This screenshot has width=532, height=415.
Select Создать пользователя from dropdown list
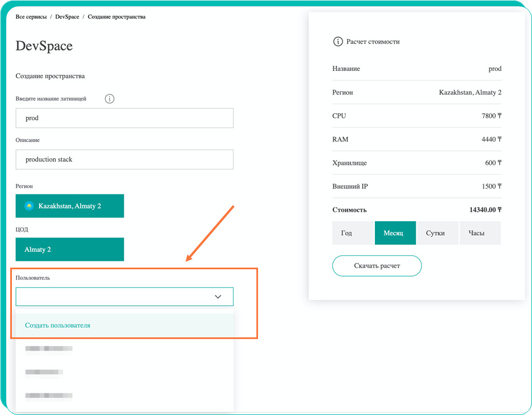58,325
